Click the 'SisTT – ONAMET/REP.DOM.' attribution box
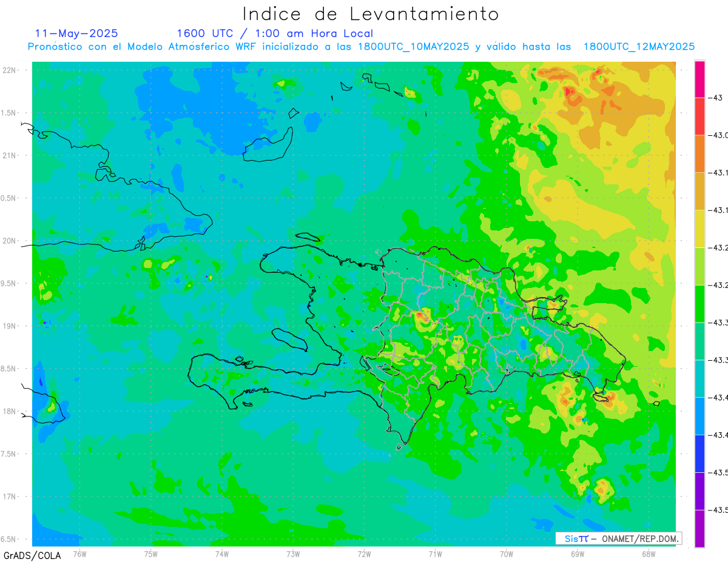The width and height of the screenshot is (728, 562). [x=619, y=538]
